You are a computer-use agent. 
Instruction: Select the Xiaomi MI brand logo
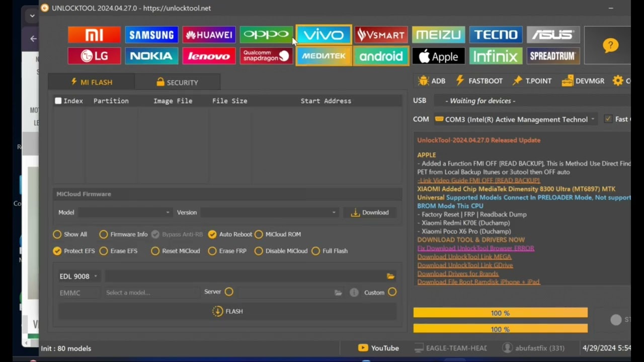[x=94, y=35]
